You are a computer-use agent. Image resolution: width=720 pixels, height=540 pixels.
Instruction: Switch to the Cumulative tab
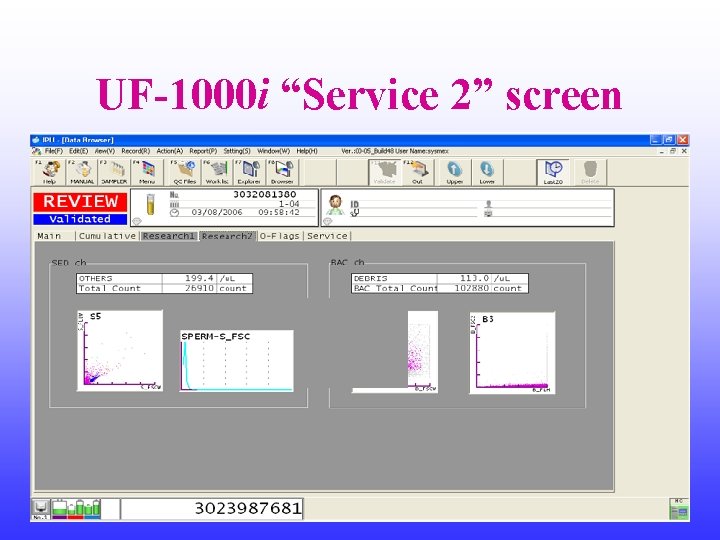coord(107,236)
